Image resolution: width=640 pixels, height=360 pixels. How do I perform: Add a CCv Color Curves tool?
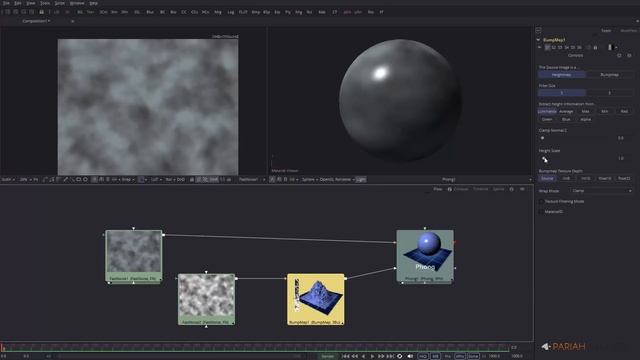click(x=194, y=12)
